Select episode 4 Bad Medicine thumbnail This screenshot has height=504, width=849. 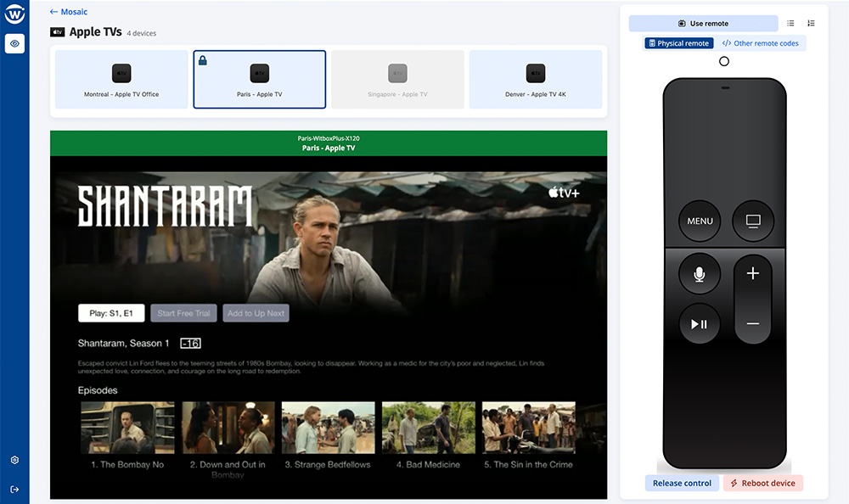[428, 428]
